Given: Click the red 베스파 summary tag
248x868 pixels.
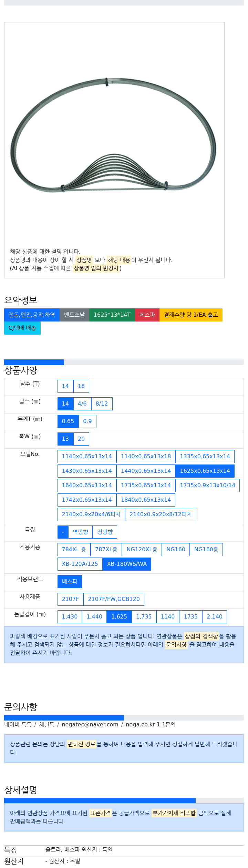Looking at the screenshot, I should [x=147, y=315].
